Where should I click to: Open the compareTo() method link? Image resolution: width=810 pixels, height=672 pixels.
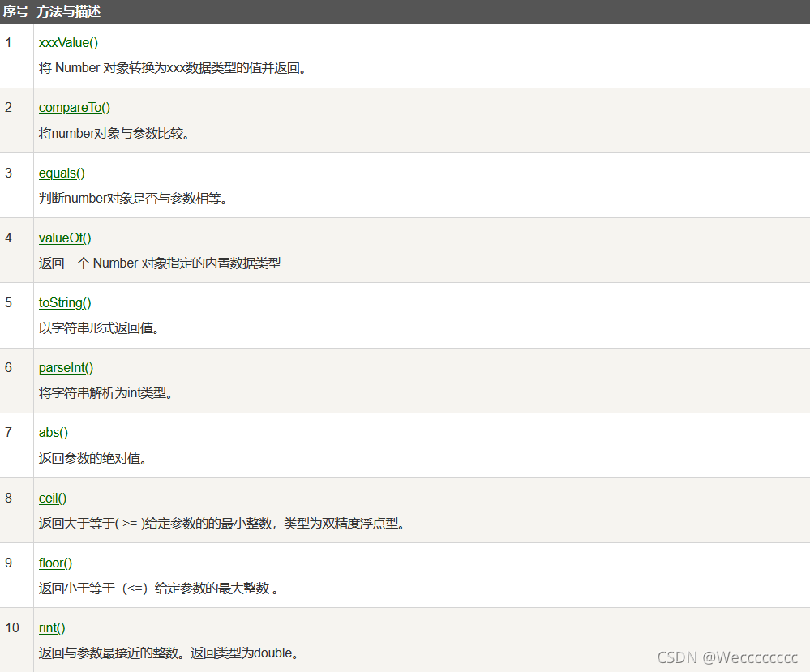coord(75,108)
